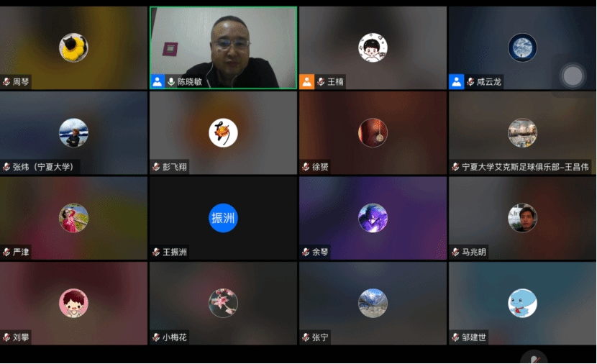Viewport: 597px width, 364px height.
Task: Click the name label 张炜（宁夏大学）
Action: tap(42, 167)
